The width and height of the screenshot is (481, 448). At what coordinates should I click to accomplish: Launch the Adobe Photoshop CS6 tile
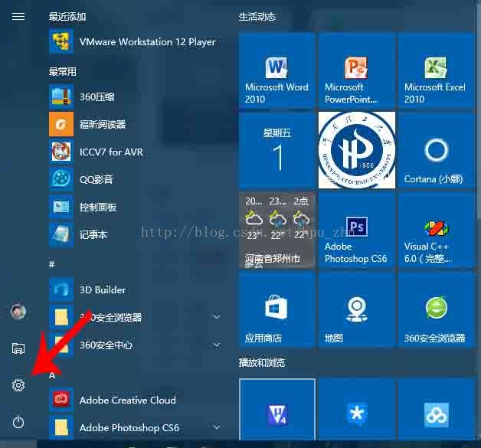click(357, 230)
